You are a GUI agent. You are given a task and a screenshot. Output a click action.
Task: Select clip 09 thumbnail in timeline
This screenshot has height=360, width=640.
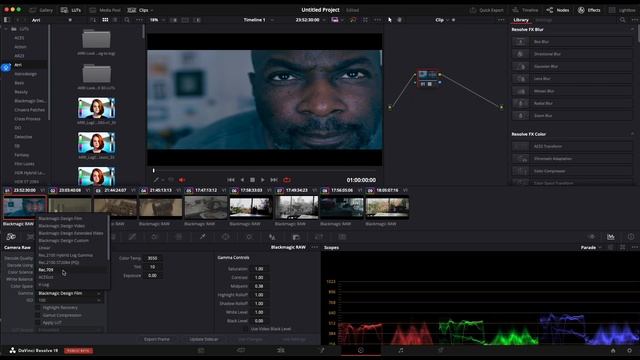(x=387, y=207)
